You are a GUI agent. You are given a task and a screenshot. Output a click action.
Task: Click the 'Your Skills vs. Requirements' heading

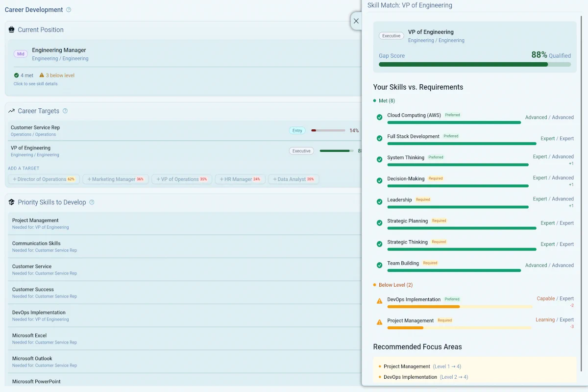[x=418, y=87]
